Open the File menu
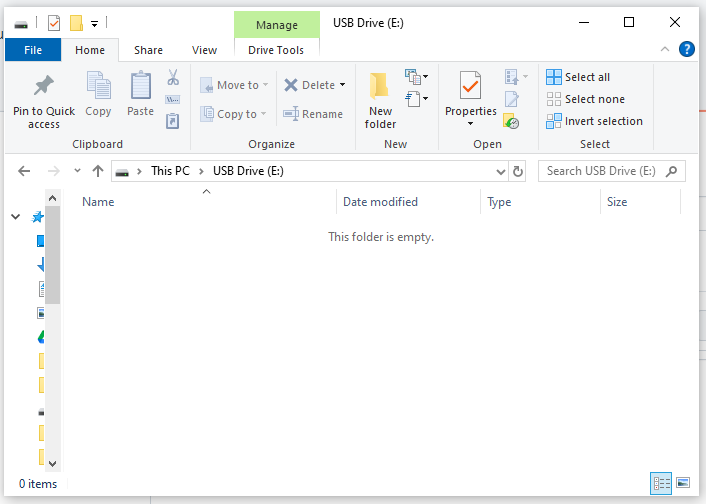Screen dimensions: 706x504 click(x=33, y=50)
